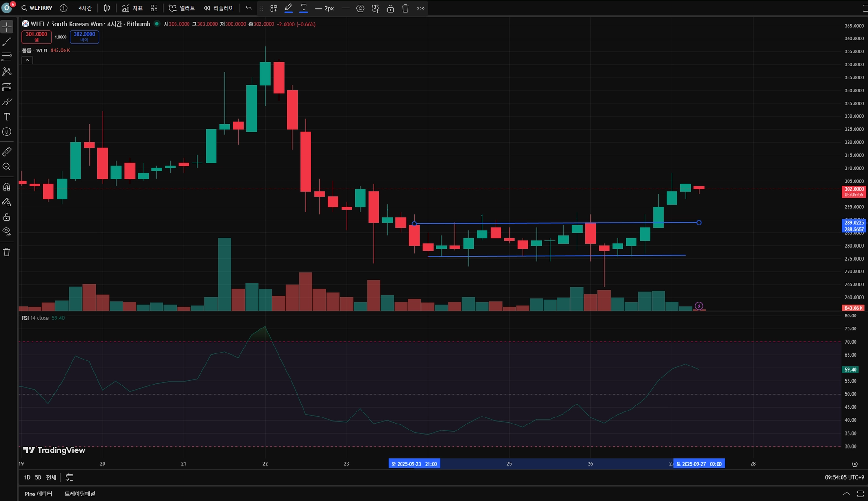Image resolution: width=868 pixels, height=501 pixels.
Task: Lock the selected drawing
Action: click(390, 8)
